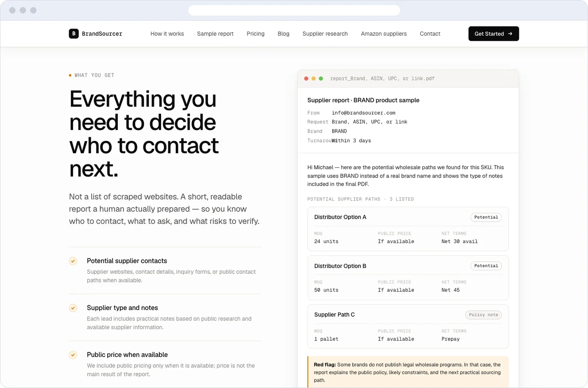Click the 'Prepay' net terms value
The width and height of the screenshot is (588, 388).
click(450, 339)
